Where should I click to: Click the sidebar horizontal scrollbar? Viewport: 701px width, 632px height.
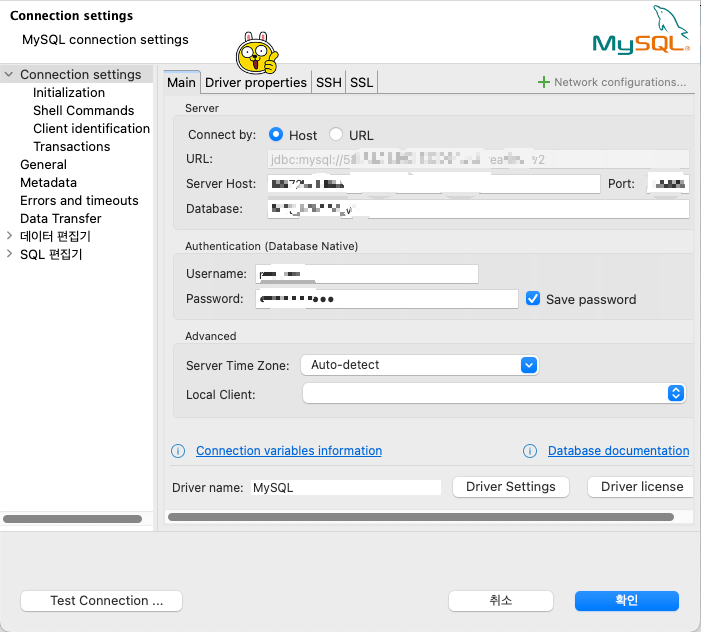(x=72, y=519)
